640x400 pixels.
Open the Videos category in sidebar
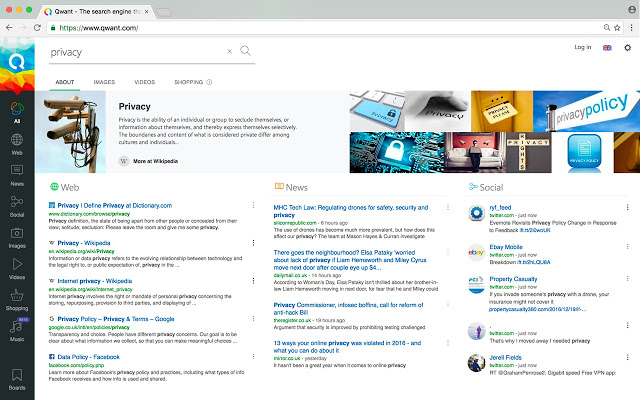tap(17, 269)
